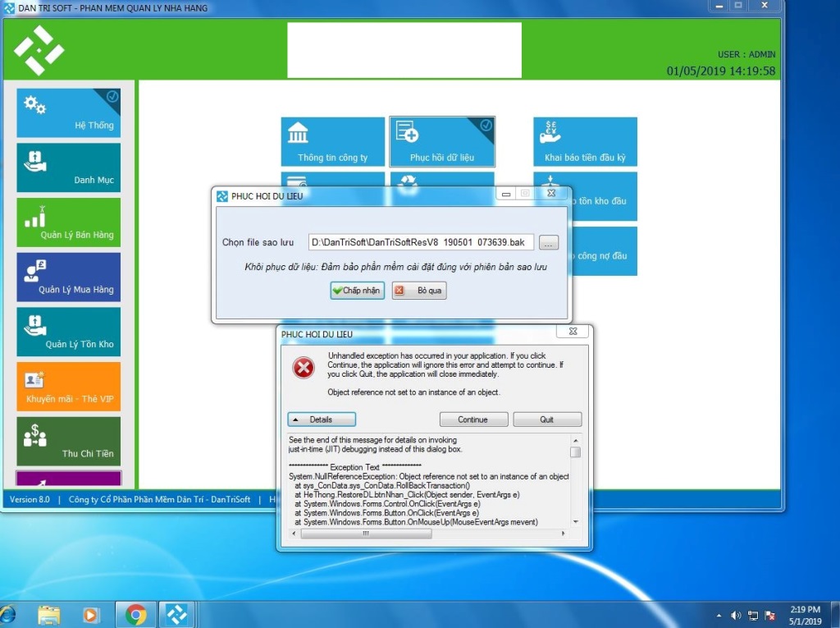Minimize the PHUC HOI DU LIEU window
This screenshot has width=840, height=628.
[506, 194]
